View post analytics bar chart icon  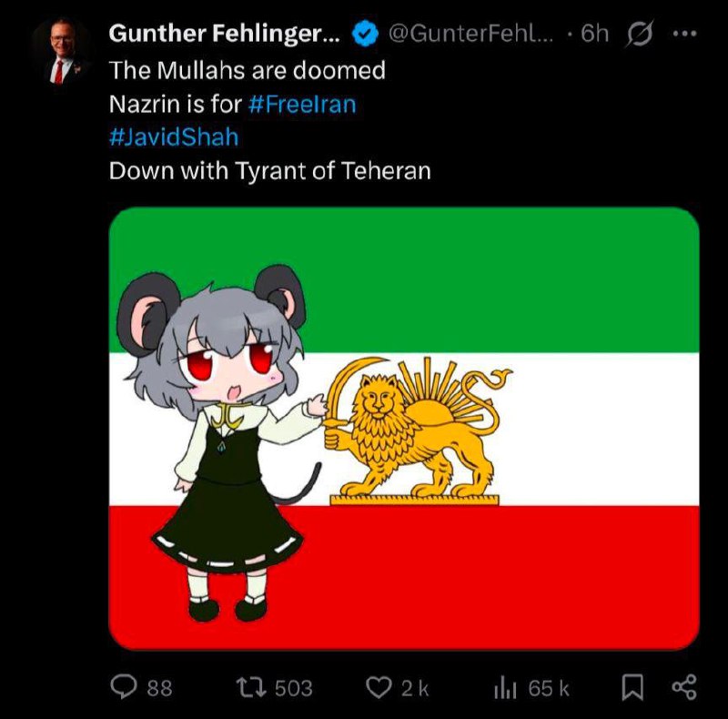pos(505,688)
